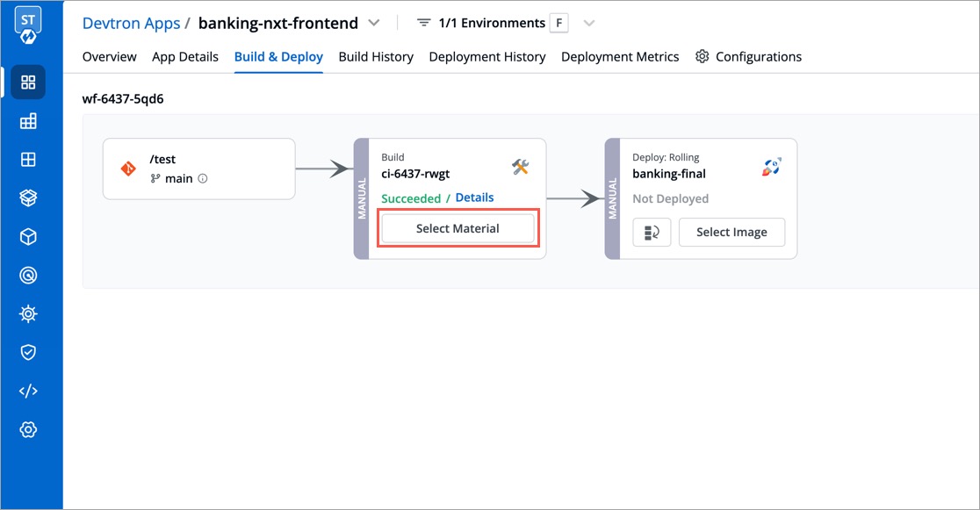Click the Select Image button
Image resolution: width=980 pixels, height=510 pixels.
[731, 233]
